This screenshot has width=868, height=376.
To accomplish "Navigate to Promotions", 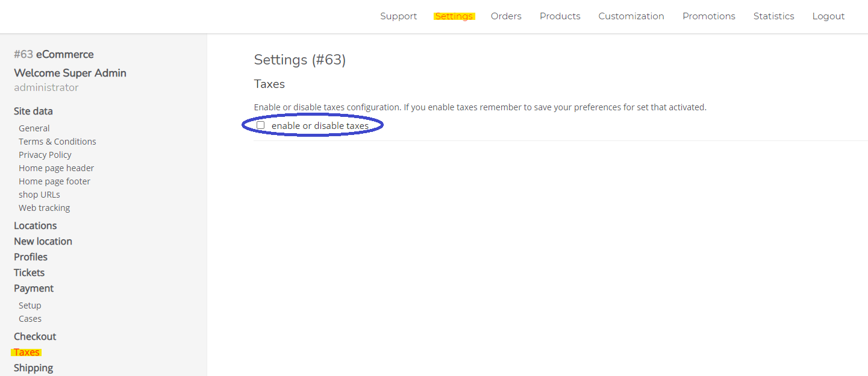I will point(709,16).
